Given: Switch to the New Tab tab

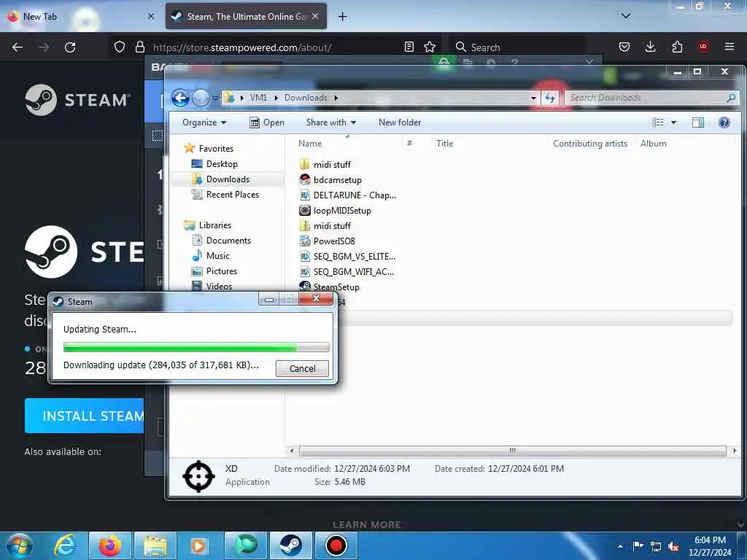Looking at the screenshot, I should (80, 17).
